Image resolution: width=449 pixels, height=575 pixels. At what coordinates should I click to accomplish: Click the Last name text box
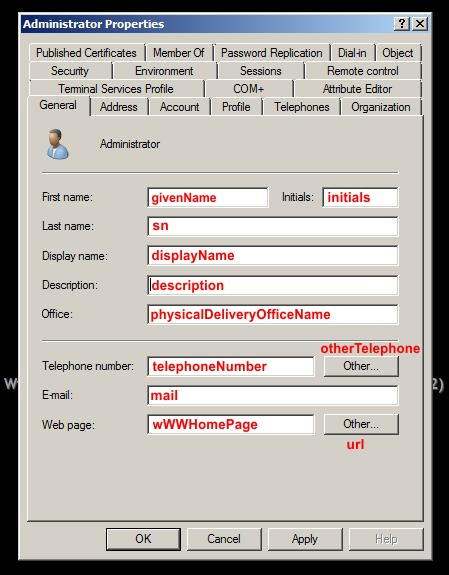click(x=273, y=226)
